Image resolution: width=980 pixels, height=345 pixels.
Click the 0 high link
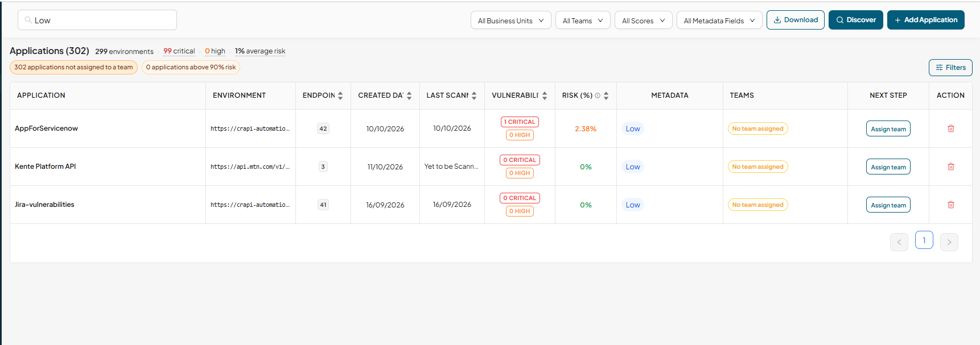point(215,51)
